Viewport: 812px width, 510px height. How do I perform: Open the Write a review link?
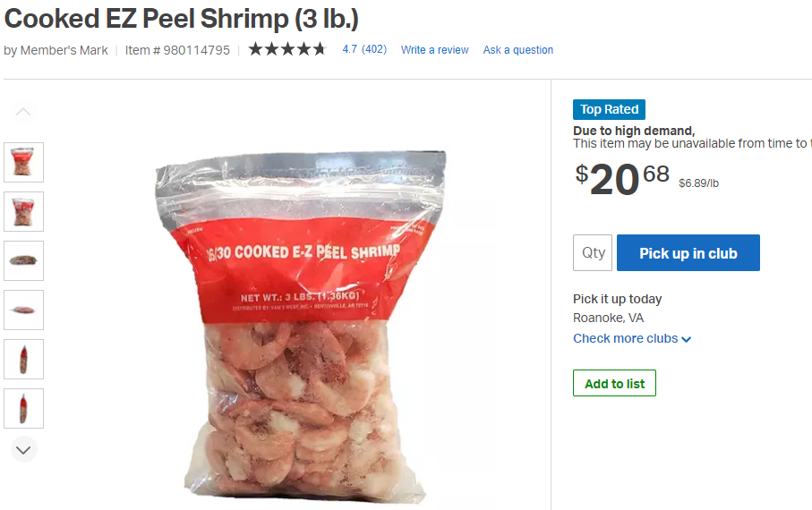(x=434, y=50)
